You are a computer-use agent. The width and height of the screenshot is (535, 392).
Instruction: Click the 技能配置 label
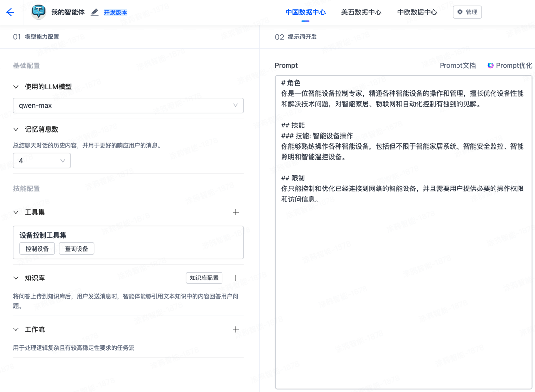[x=26, y=189]
